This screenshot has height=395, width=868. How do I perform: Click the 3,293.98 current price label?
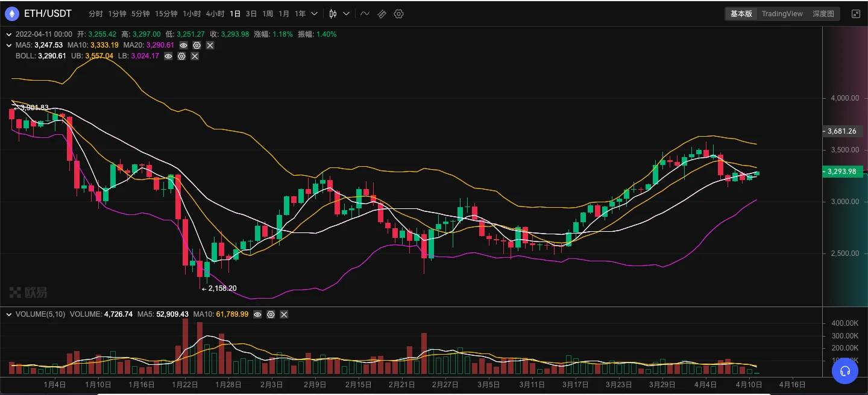(842, 172)
